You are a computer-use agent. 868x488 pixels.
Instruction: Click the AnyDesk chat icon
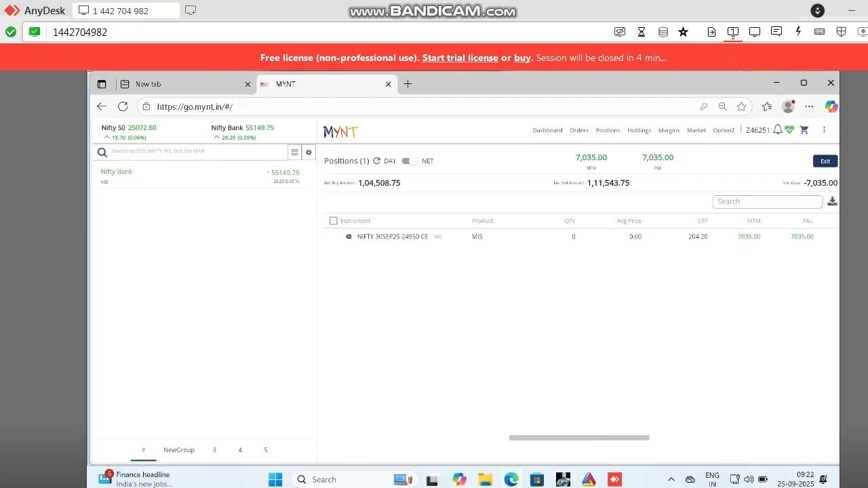click(776, 32)
